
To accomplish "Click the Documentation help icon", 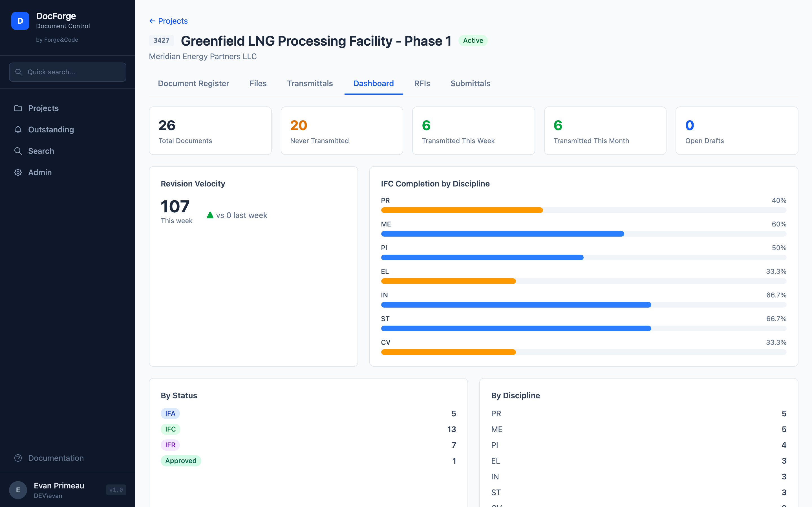I will tap(18, 458).
